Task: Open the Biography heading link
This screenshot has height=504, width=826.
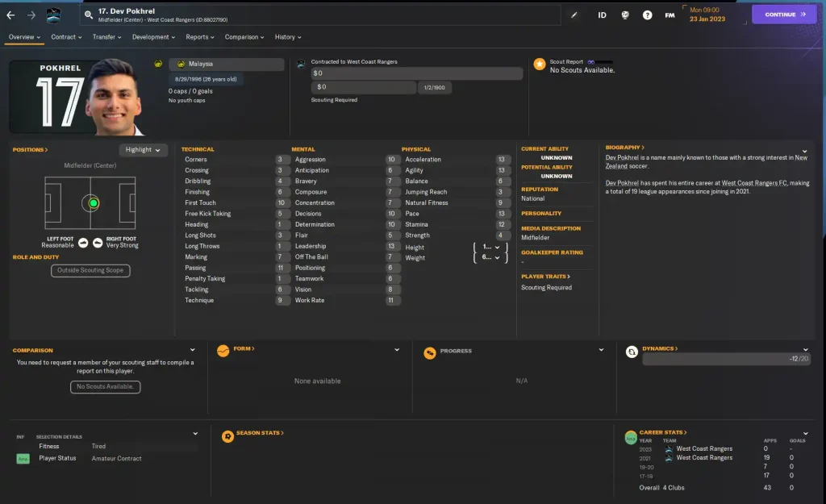Action: [625, 148]
